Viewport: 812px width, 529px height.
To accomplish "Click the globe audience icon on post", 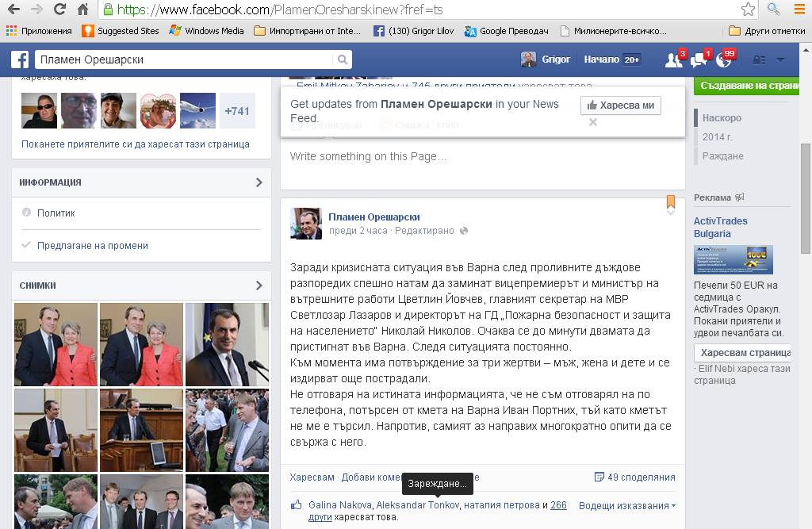I will pyautogui.click(x=464, y=231).
